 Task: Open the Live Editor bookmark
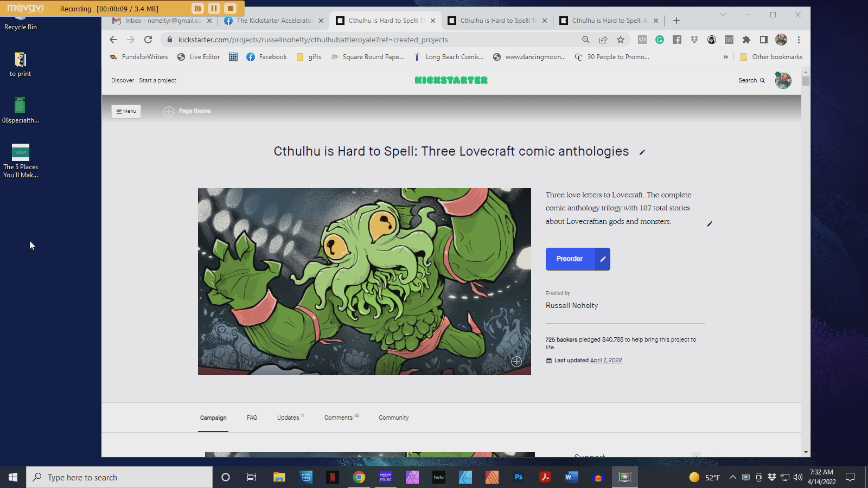pos(199,57)
